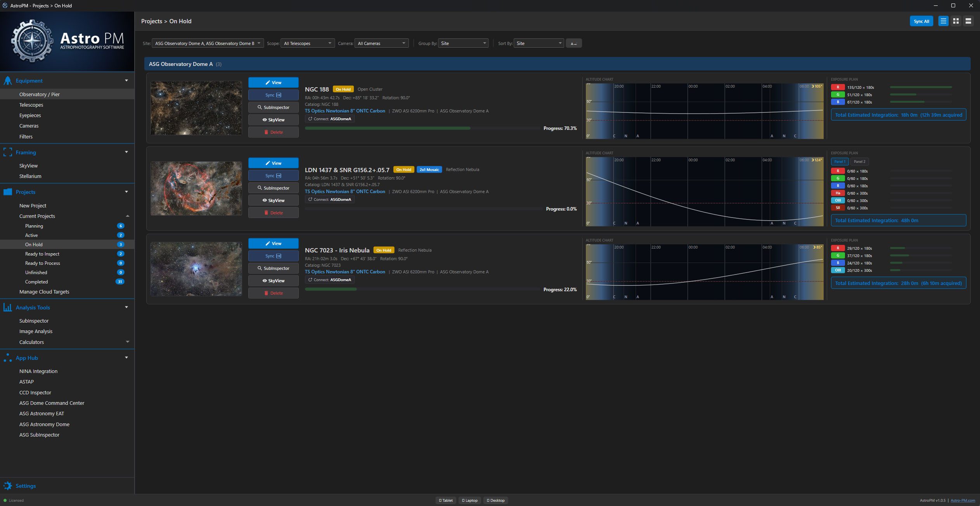Toggle the sort direction button
Image resolution: width=980 pixels, height=506 pixels.
(573, 43)
